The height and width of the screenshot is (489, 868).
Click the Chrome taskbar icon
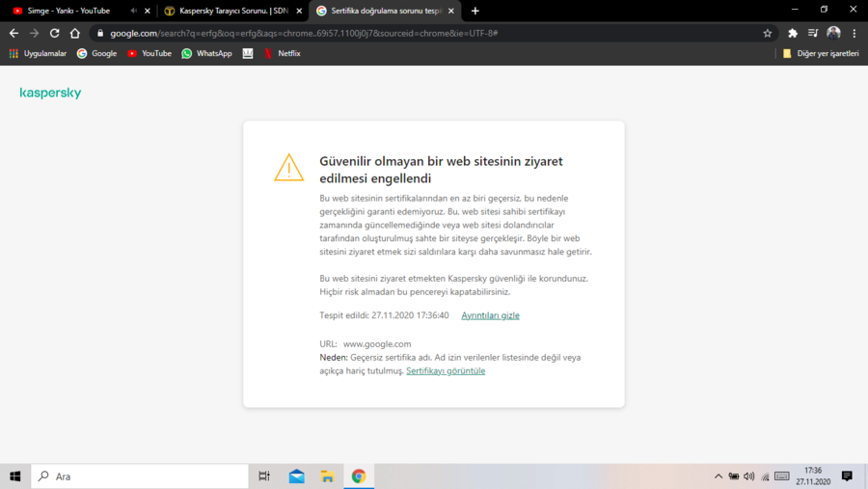pyautogui.click(x=359, y=476)
